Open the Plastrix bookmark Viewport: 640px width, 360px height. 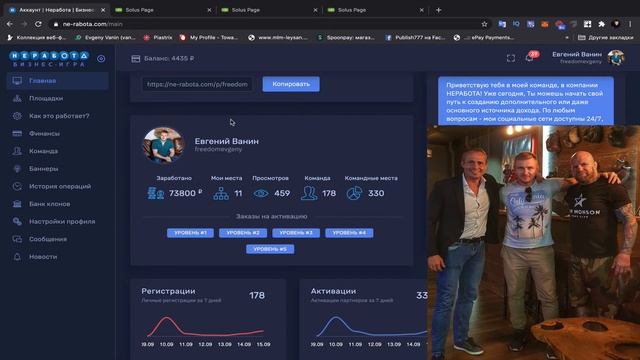click(158, 38)
